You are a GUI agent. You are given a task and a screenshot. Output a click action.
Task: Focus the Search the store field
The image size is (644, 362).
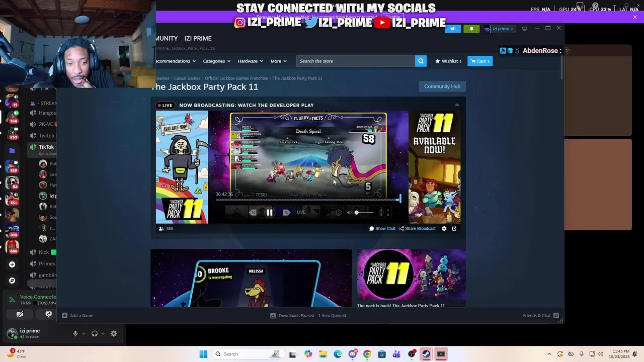click(356, 61)
